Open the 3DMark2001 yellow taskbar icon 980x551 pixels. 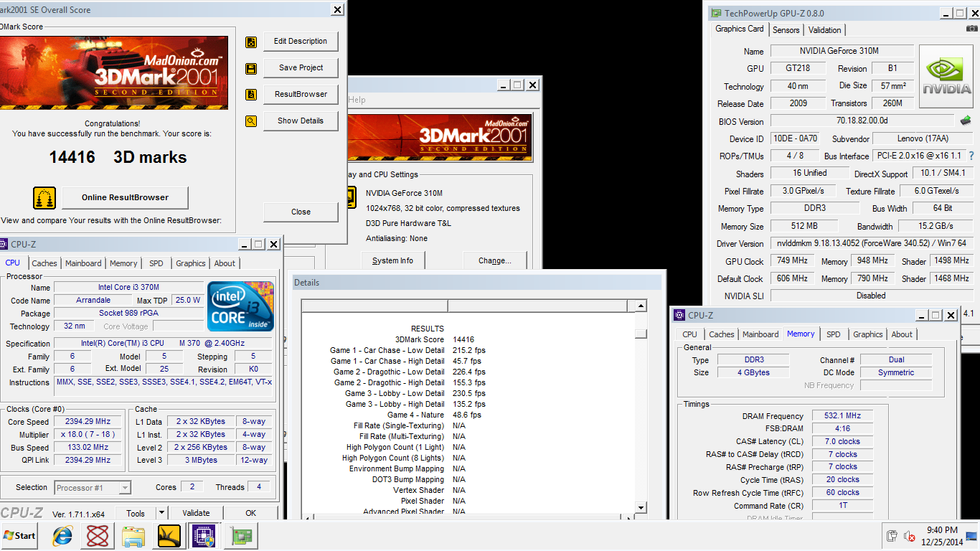(x=169, y=536)
